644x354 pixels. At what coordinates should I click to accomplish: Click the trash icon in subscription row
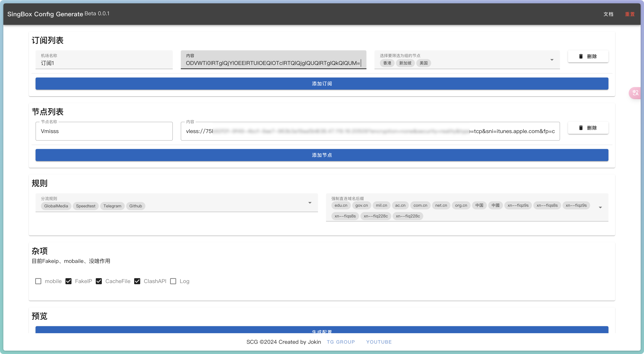[581, 56]
